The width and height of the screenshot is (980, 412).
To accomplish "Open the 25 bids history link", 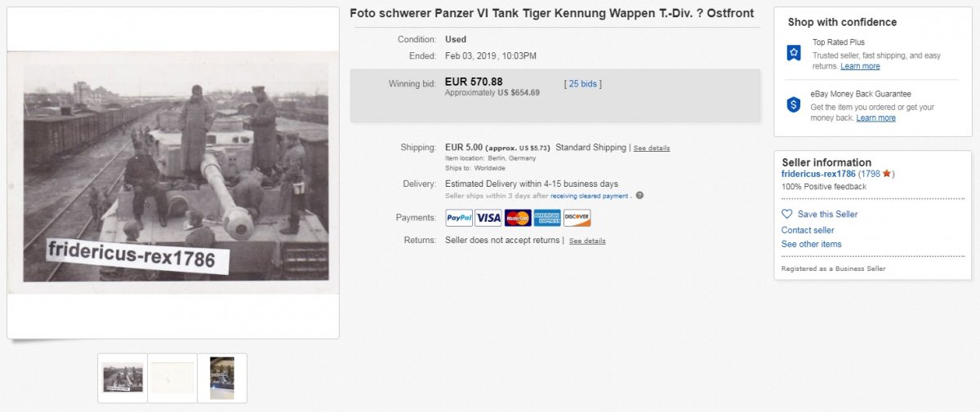I will click(x=585, y=83).
